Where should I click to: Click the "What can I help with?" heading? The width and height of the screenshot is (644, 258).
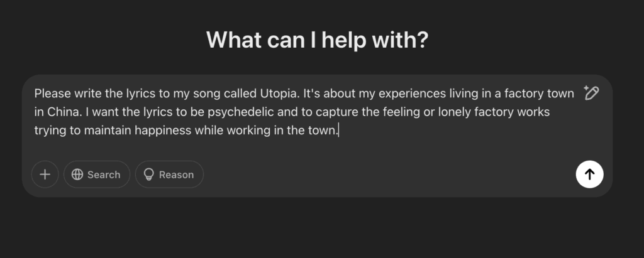point(317,41)
